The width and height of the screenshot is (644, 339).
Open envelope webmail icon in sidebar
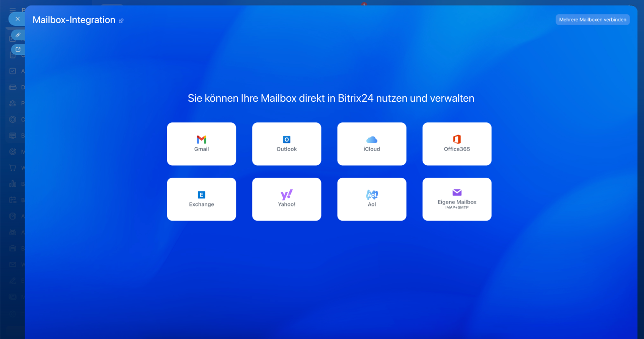(x=13, y=264)
